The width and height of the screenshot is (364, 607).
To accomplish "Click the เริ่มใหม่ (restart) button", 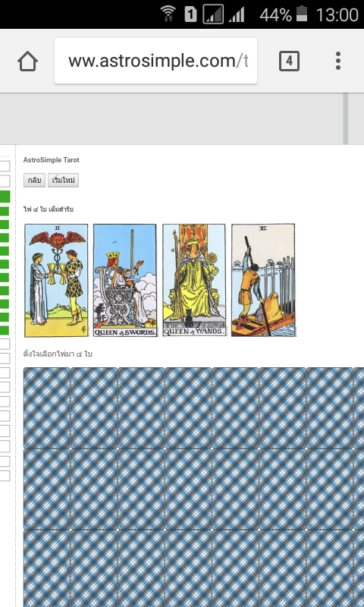I will 63,181.
